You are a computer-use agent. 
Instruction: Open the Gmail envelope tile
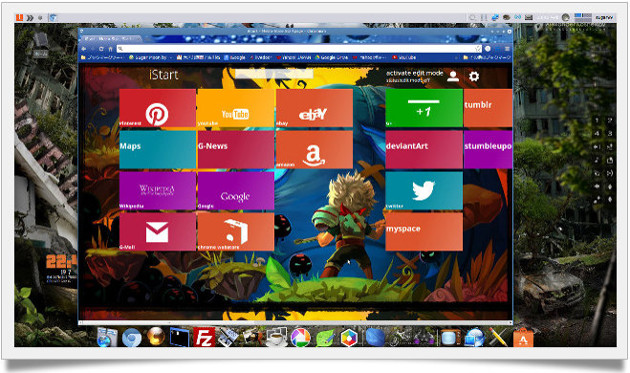click(158, 232)
